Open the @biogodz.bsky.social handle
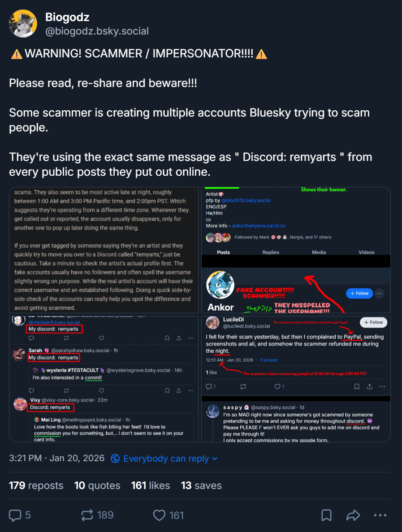 97,31
